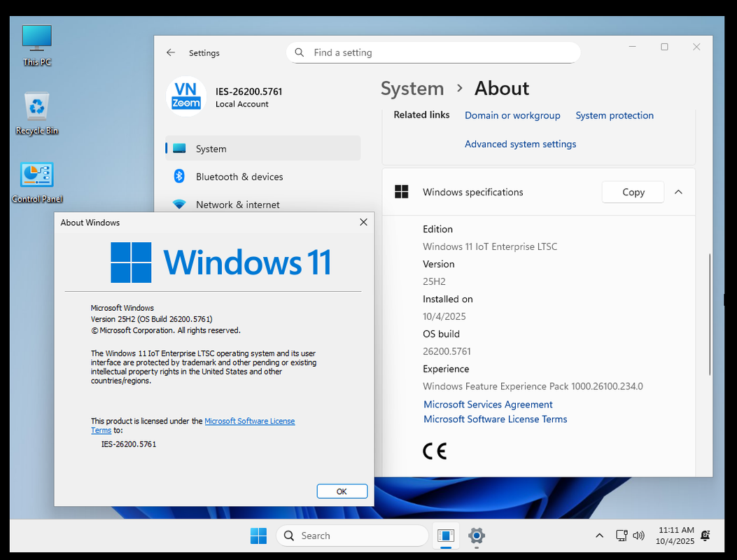
Task: Click the System monitor icon in sidebar
Action: (179, 148)
